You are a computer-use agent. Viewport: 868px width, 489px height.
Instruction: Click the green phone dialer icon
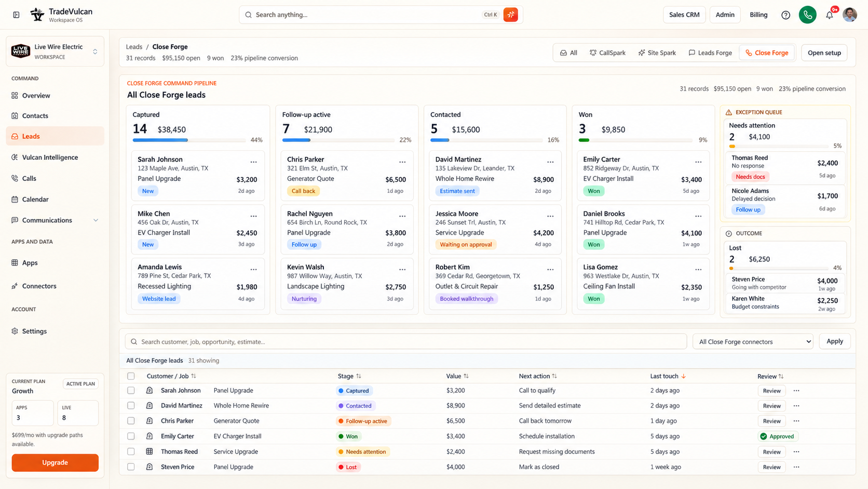(x=808, y=15)
